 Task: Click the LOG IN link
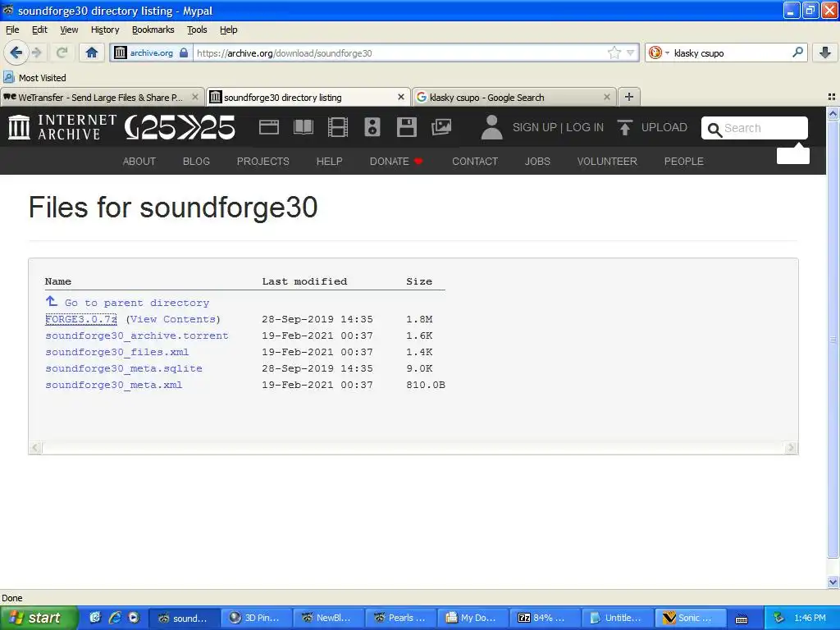(585, 127)
